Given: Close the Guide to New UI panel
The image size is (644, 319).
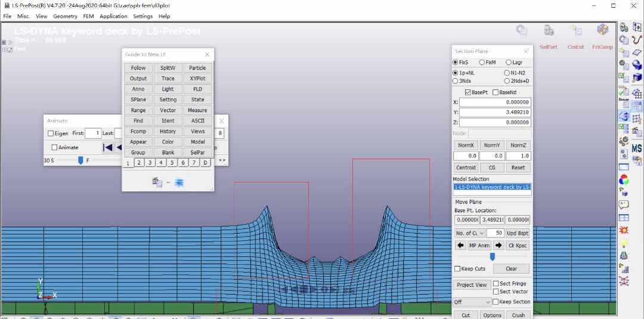Looking at the screenshot, I should click(207, 55).
